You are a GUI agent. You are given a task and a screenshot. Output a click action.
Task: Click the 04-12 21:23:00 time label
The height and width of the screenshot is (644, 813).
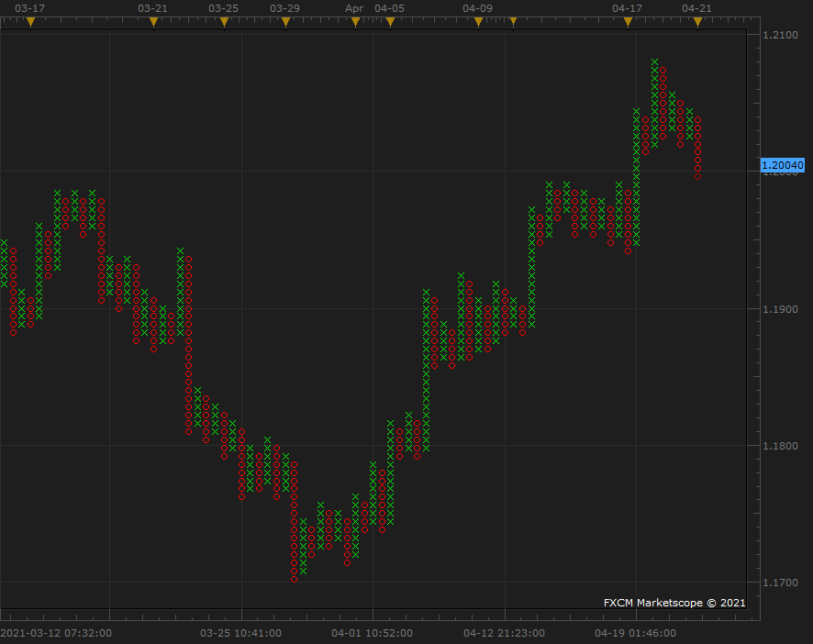tap(504, 633)
